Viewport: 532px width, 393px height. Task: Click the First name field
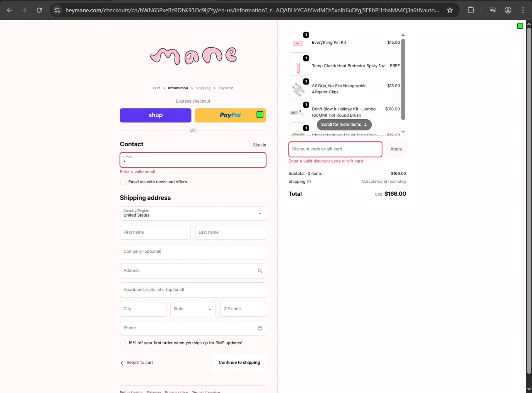(x=155, y=233)
